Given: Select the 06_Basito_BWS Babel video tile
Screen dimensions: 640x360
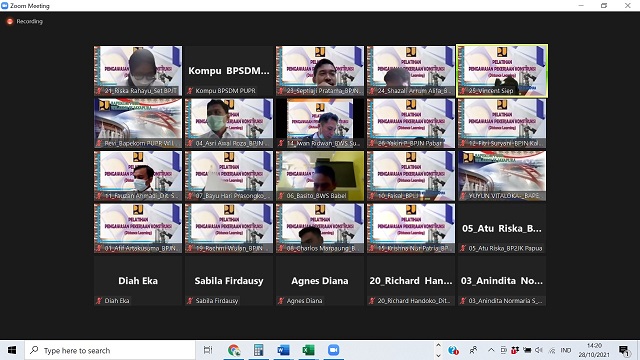Looking at the screenshot, I should [x=320, y=176].
